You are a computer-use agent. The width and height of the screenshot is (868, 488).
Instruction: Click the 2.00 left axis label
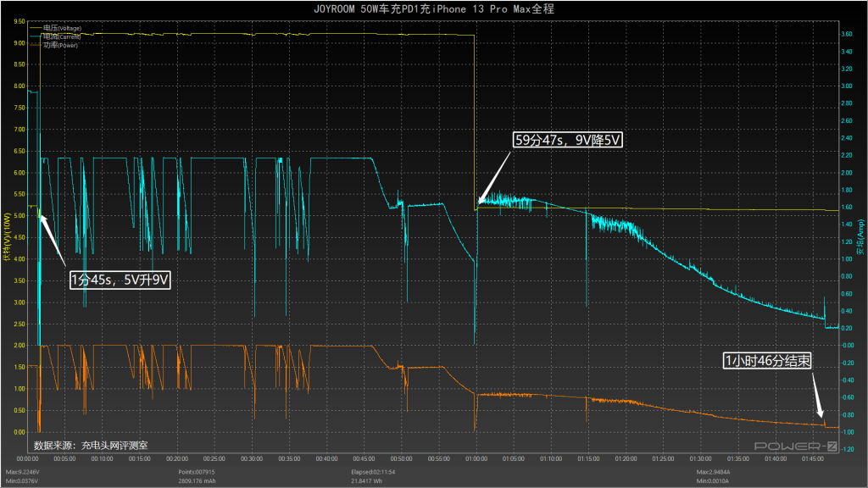coord(19,346)
